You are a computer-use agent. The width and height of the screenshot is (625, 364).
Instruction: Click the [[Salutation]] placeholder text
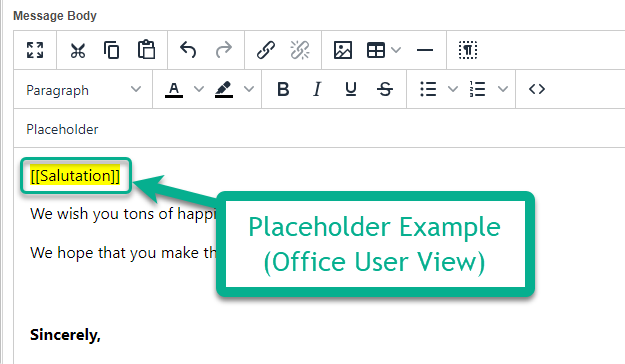pos(75,176)
